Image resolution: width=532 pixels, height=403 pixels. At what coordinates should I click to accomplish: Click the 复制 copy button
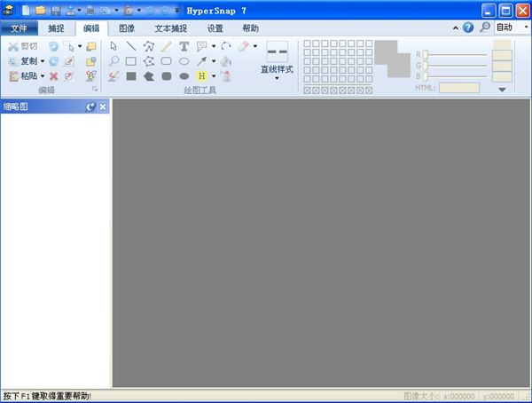[x=23, y=61]
